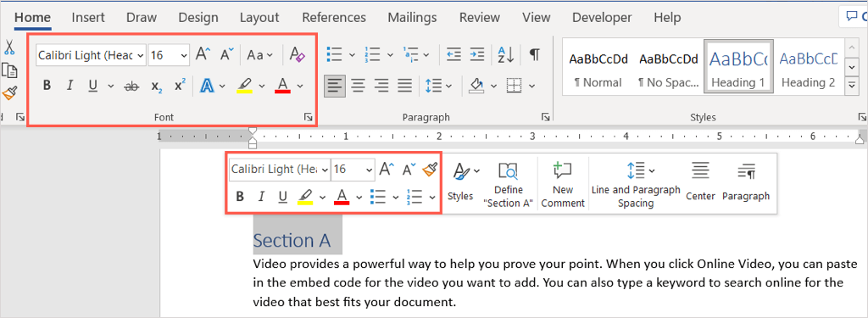Screen dimensions: 868x318
Task: Apply red font color in ribbon
Action: (x=283, y=86)
